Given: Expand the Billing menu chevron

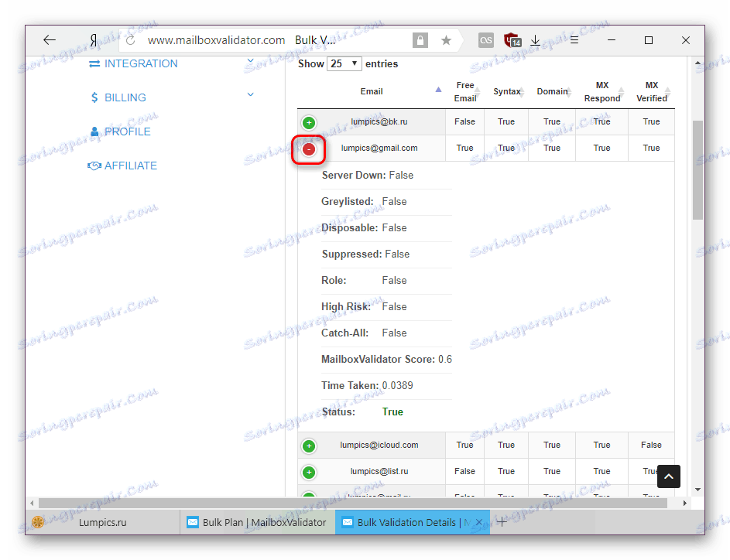Looking at the screenshot, I should [x=251, y=94].
